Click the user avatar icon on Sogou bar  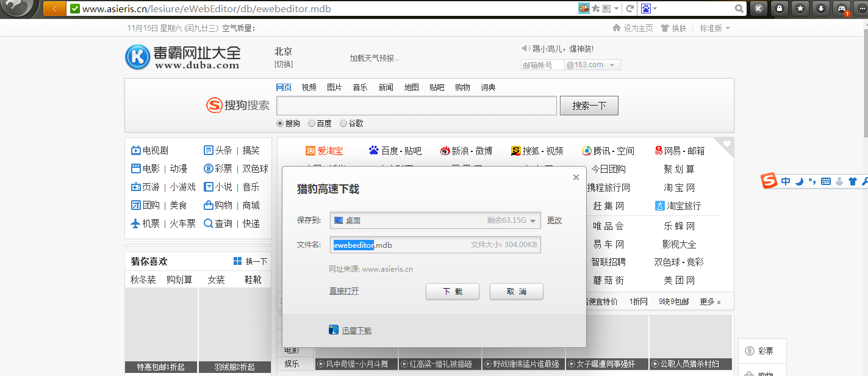(x=839, y=181)
